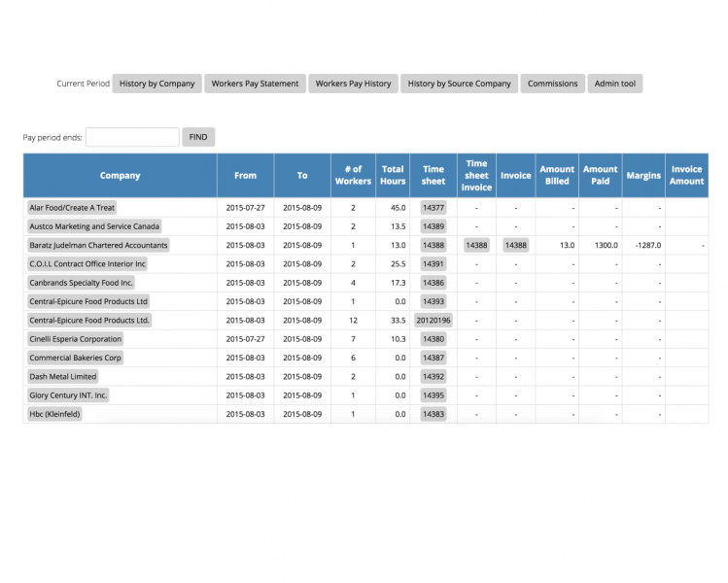Open time sheet 14386
This screenshot has height=583, width=728.
(x=433, y=283)
